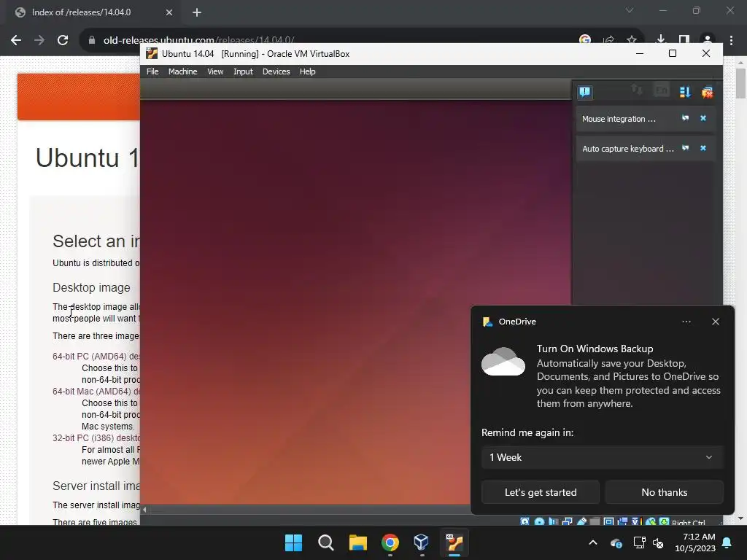Open the '64-bit Mac (AMD64)' link
This screenshot has width=747, height=560.
click(96, 391)
